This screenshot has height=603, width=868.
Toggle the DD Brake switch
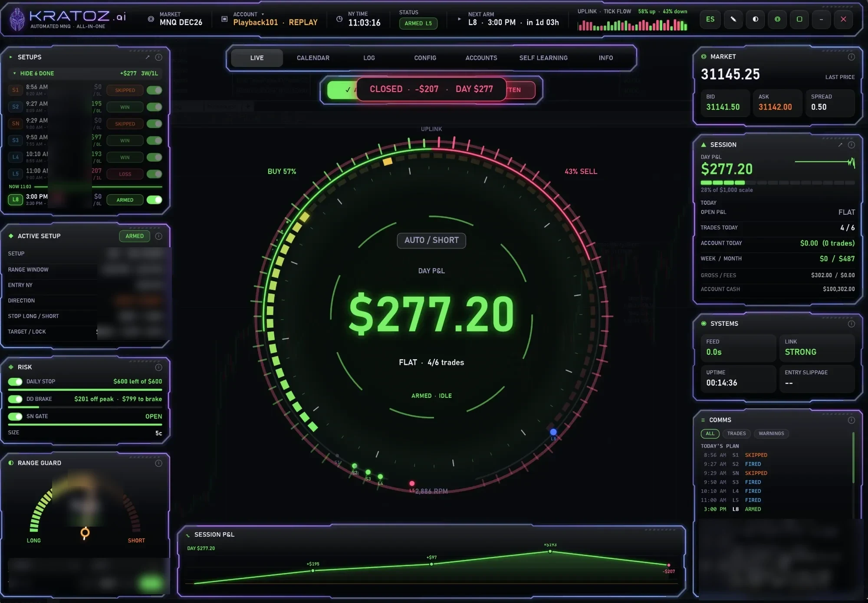coord(15,399)
